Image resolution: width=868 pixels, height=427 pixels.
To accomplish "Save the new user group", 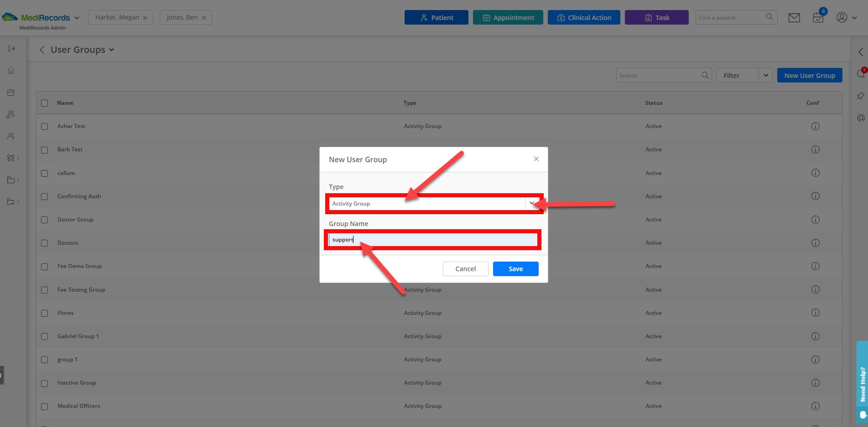I will pos(515,268).
